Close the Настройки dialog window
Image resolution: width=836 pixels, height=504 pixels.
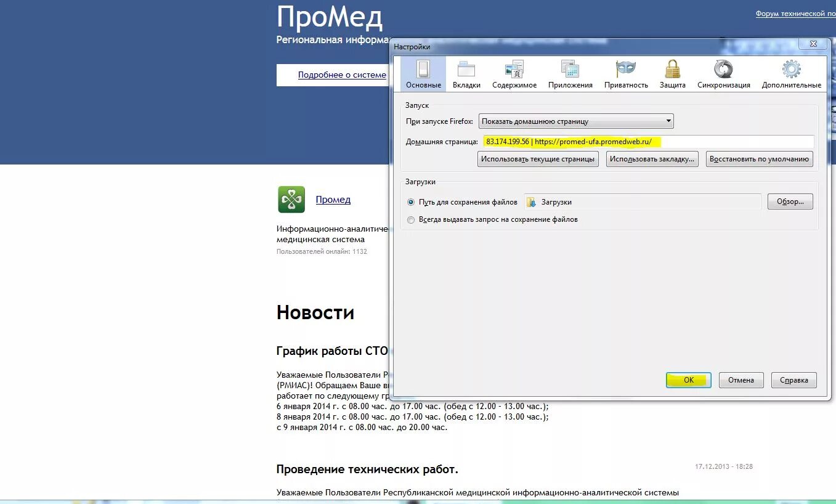pos(813,44)
